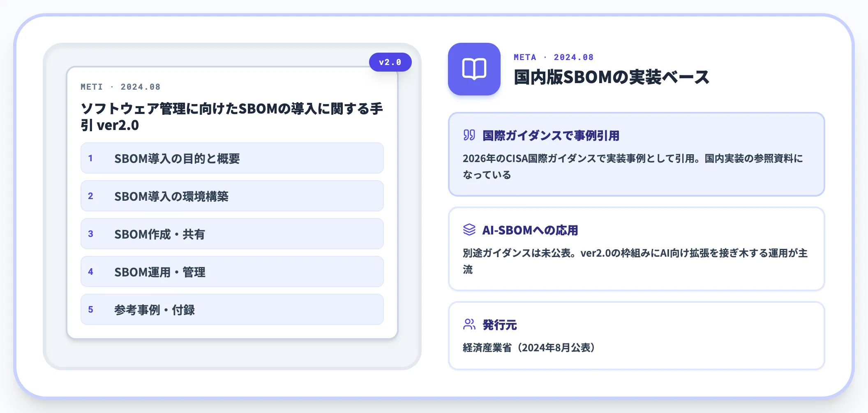Click the stacked layers icon
The height and width of the screenshot is (413, 868).
pyautogui.click(x=469, y=230)
